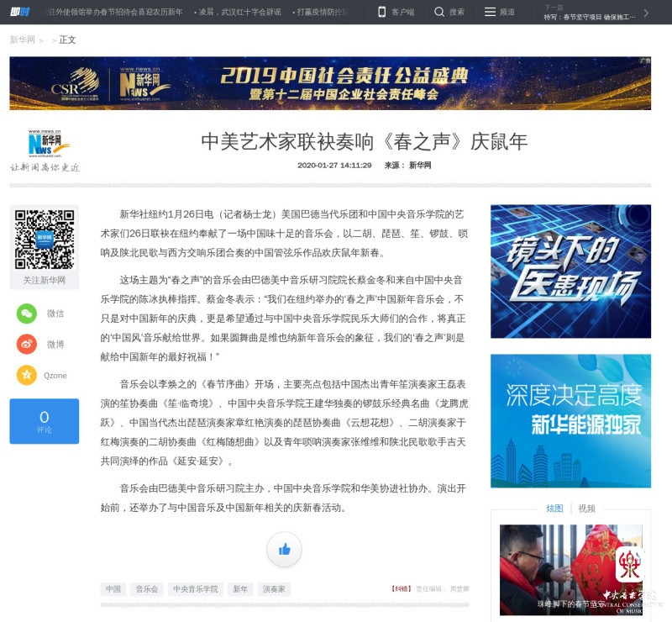Screen dimensions: 672x622
Task: Click the 即时 logo in top bar
Action: pyautogui.click(x=18, y=13)
